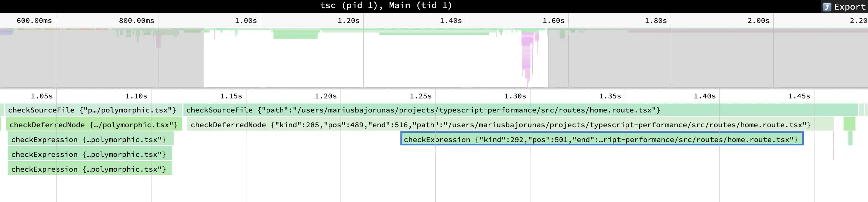Select the first checkExpression polymorphic.tsx frame
The image size is (868, 202).
coord(90,139)
